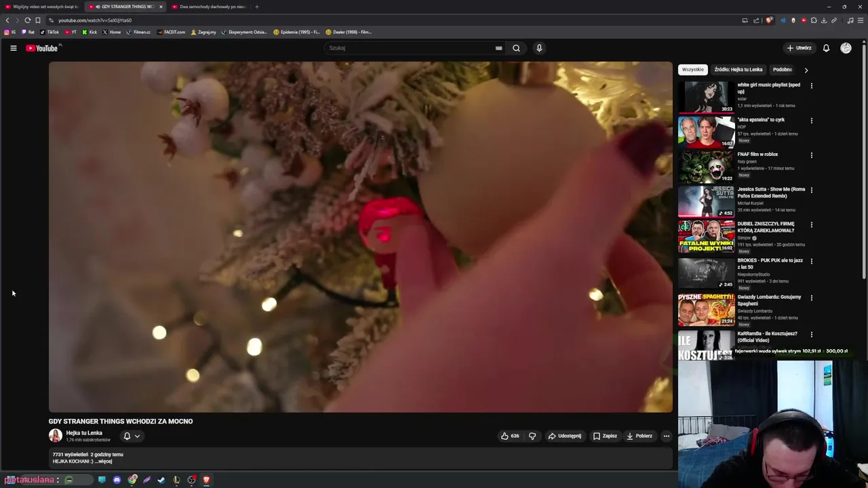Open the on-screen keyboard icon in search

(x=498, y=48)
